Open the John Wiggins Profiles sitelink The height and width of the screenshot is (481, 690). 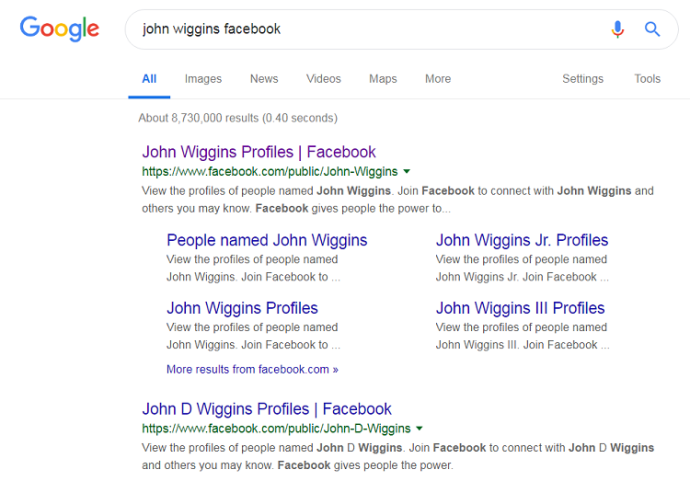click(x=242, y=308)
